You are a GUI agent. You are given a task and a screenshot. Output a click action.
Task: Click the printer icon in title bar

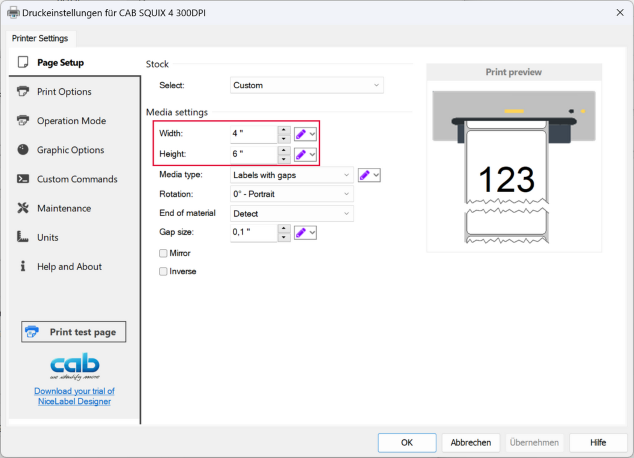(13, 13)
